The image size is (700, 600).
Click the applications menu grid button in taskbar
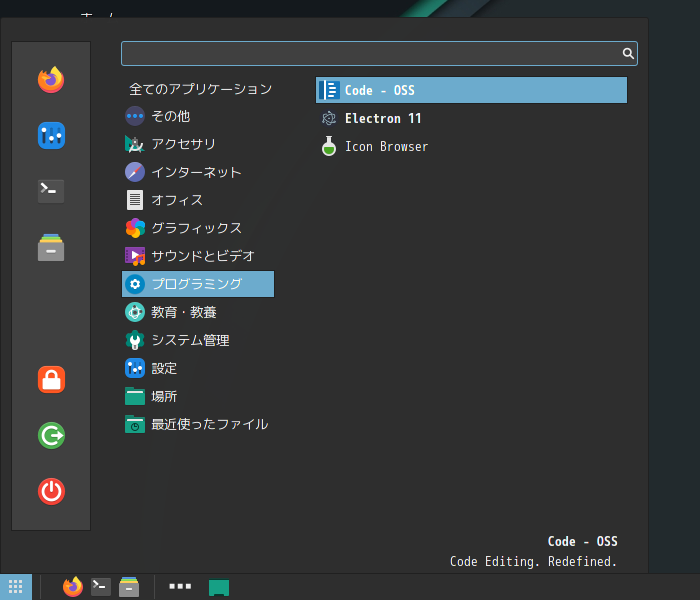(16, 587)
